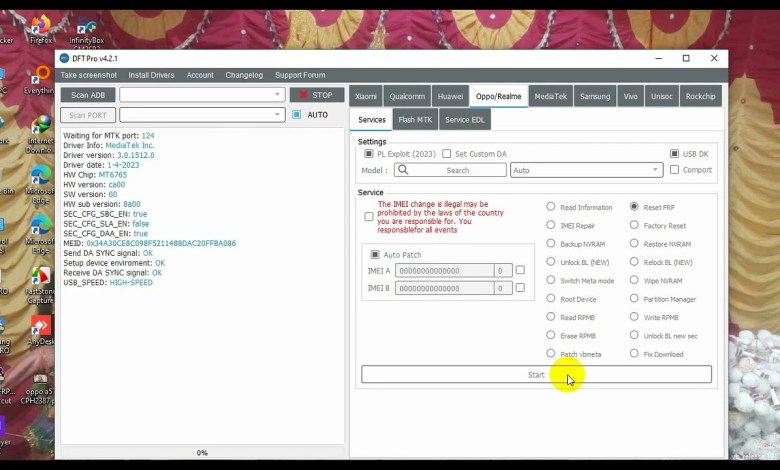
Task: Toggle Auto Patch checkbox
Action: (x=375, y=255)
